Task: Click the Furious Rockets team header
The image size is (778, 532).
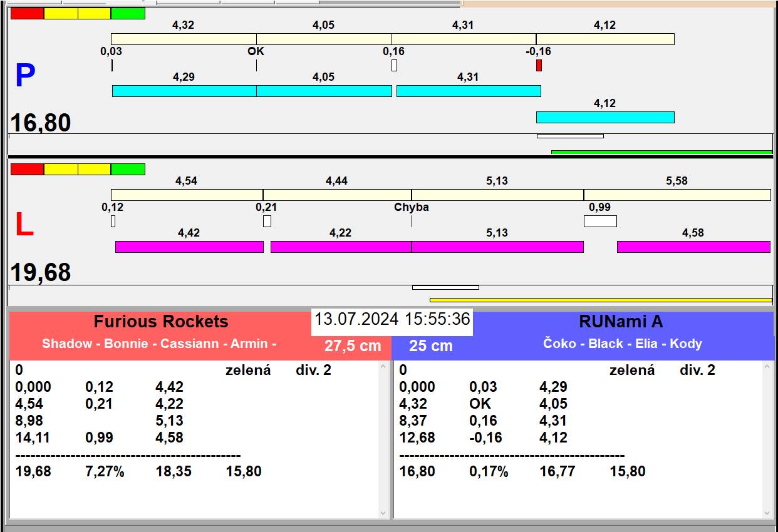Action: pos(161,322)
